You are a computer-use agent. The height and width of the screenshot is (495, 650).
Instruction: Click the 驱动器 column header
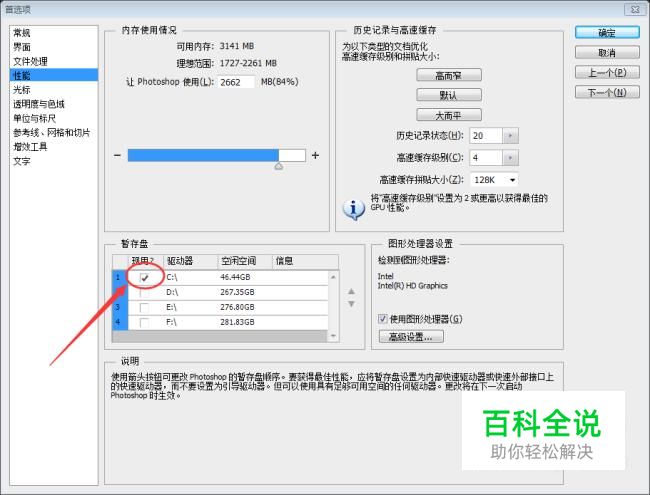(x=191, y=261)
